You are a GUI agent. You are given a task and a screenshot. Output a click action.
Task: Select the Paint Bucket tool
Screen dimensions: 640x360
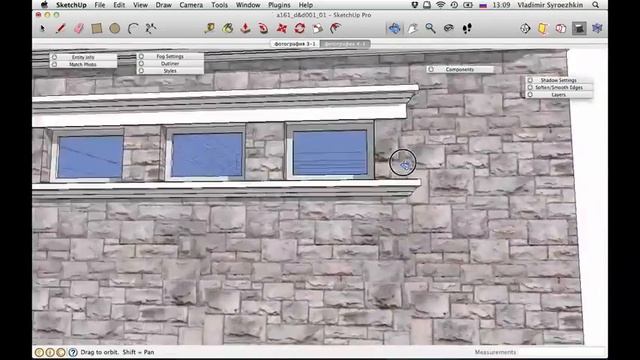pyautogui.click(x=228, y=28)
